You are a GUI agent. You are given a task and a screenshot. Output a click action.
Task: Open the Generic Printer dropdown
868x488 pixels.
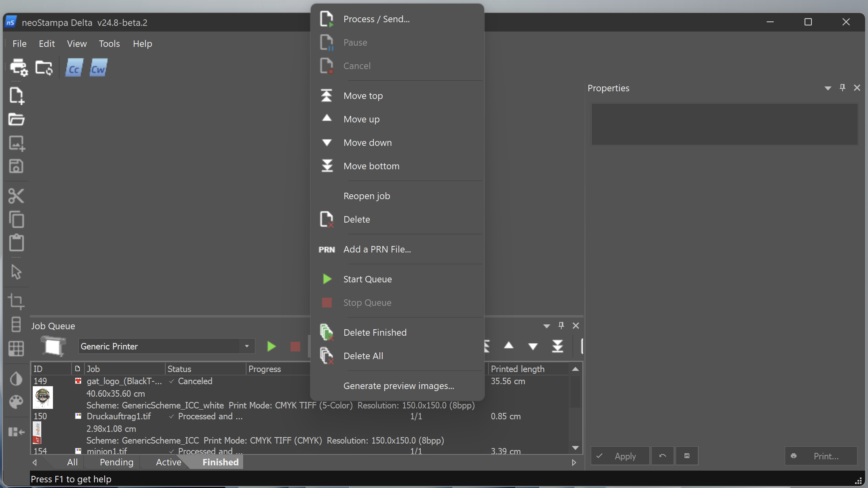tap(247, 346)
